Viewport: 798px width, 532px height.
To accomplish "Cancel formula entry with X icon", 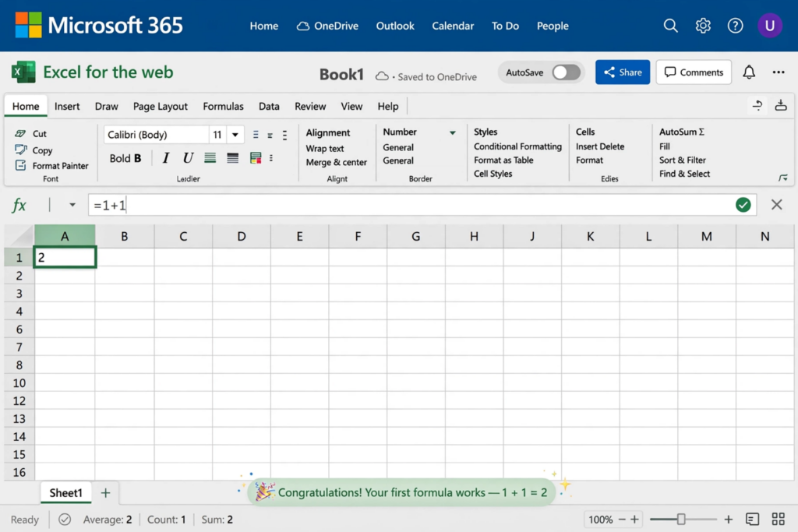I will click(x=776, y=204).
